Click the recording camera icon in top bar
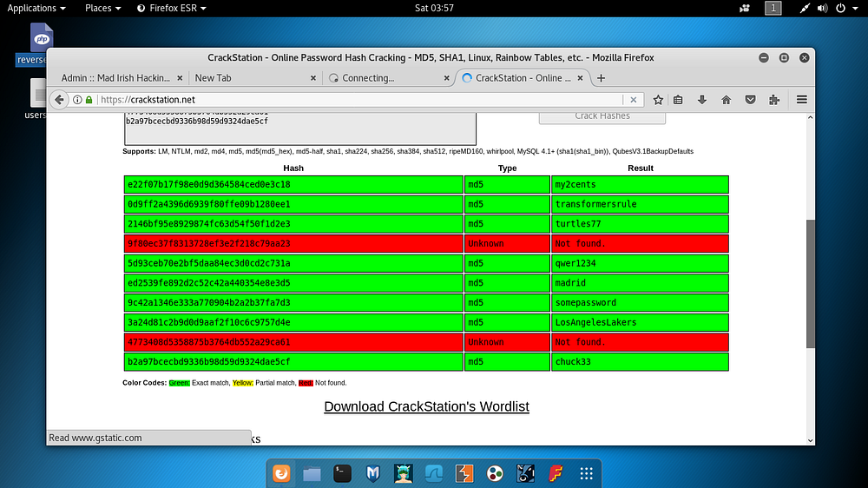868x488 pixels. pyautogui.click(x=745, y=9)
